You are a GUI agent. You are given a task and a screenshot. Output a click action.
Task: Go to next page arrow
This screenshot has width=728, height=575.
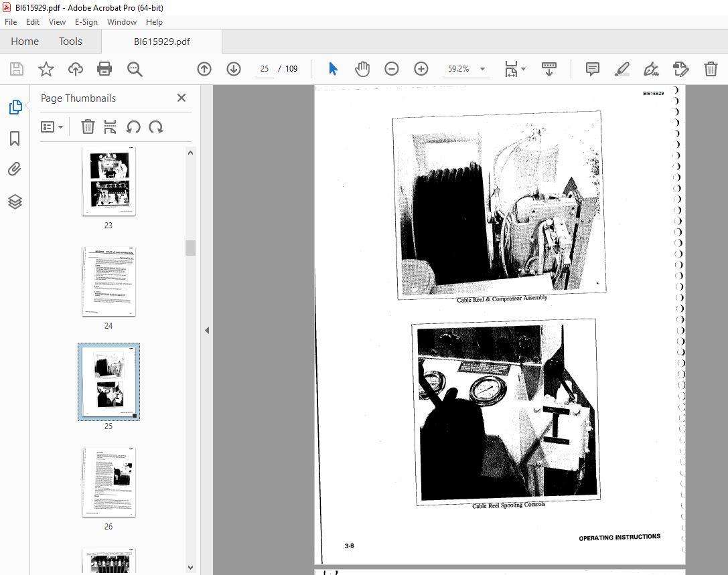pyautogui.click(x=233, y=69)
